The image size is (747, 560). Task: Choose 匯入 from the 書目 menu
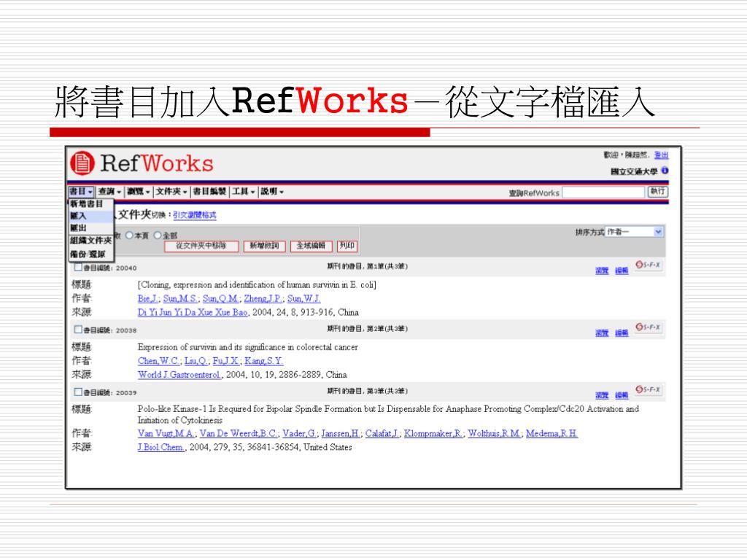[x=91, y=216]
